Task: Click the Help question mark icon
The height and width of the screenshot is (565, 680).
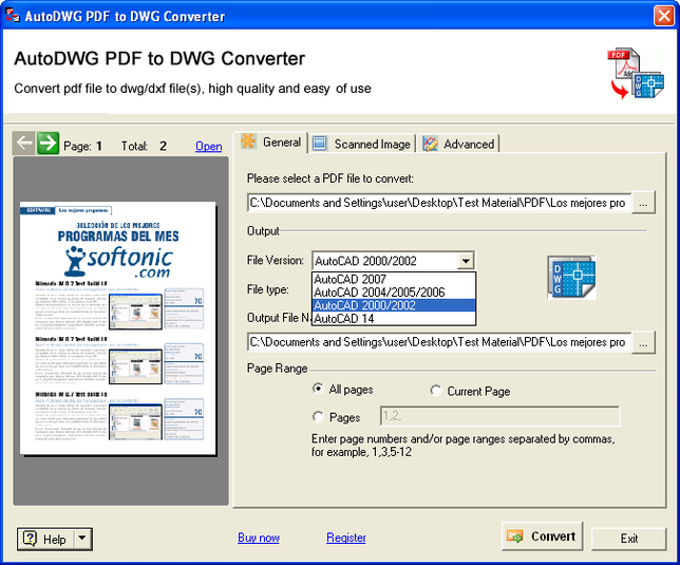Action: (30, 539)
